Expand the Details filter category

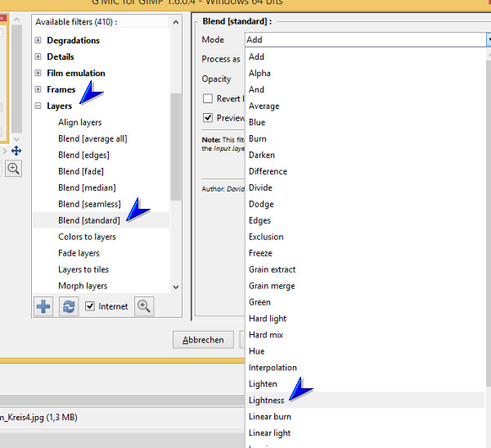click(38, 57)
